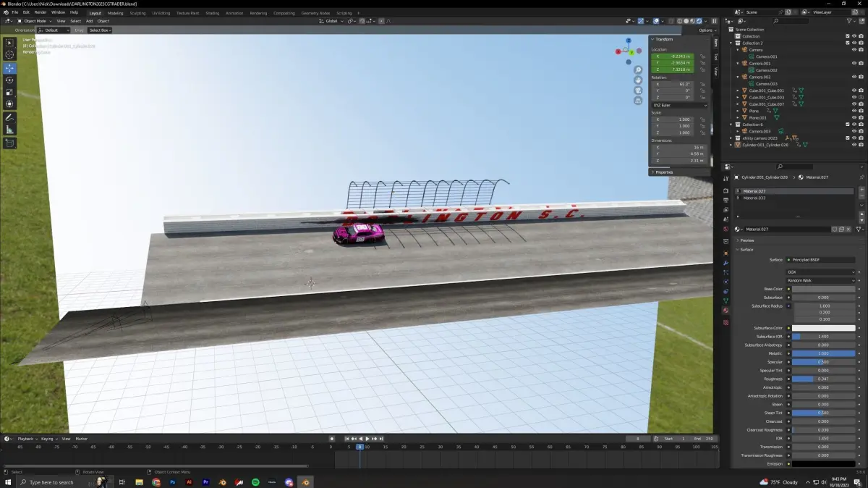
Task: Toggle Camera.002 visibility eye
Action: coord(854,77)
